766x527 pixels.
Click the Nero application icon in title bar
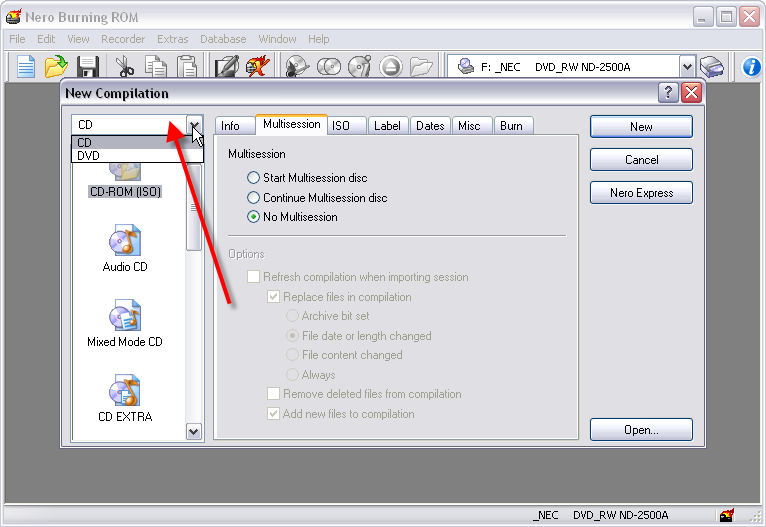click(14, 17)
